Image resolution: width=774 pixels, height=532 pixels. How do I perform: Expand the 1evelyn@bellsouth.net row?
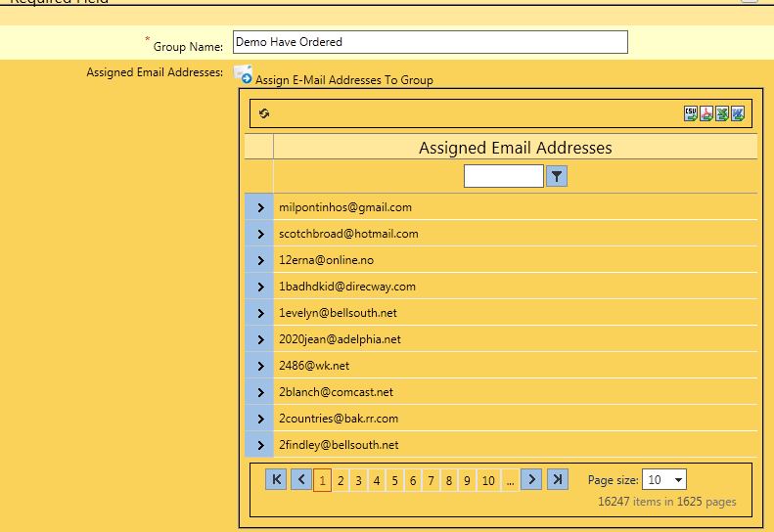[x=259, y=313]
